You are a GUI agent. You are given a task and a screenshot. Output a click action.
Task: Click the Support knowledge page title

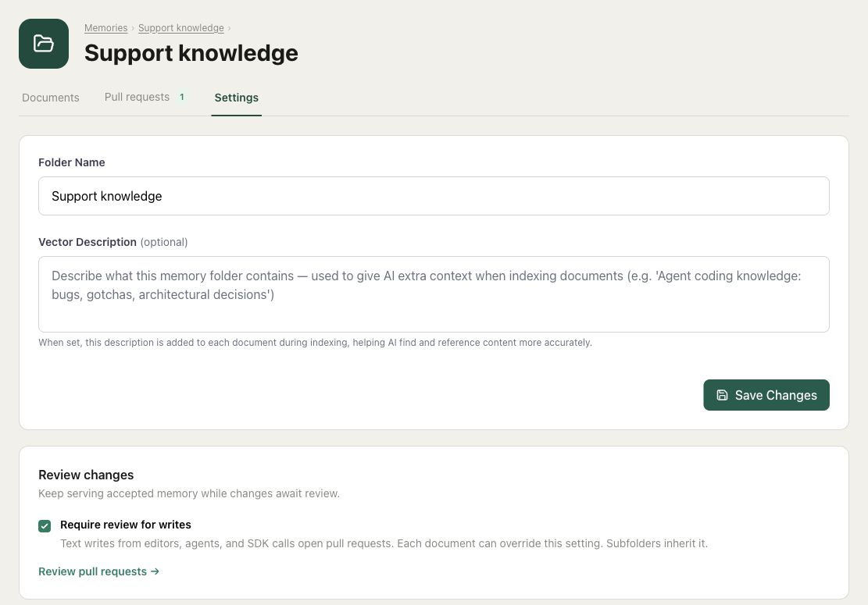(191, 53)
